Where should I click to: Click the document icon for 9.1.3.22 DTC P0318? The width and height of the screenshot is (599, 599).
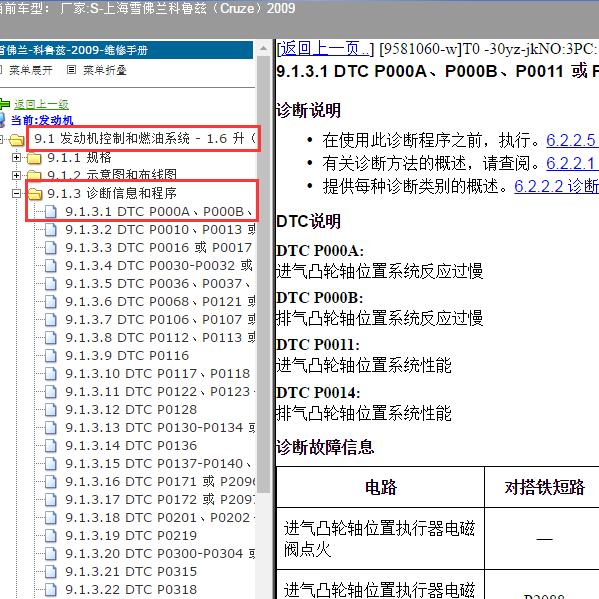click(x=50, y=590)
